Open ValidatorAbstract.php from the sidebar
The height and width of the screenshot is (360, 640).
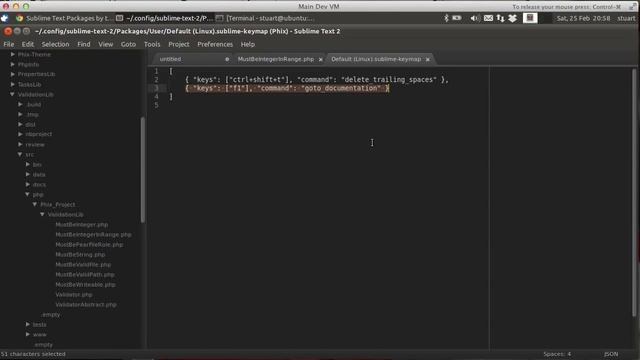click(x=86, y=305)
